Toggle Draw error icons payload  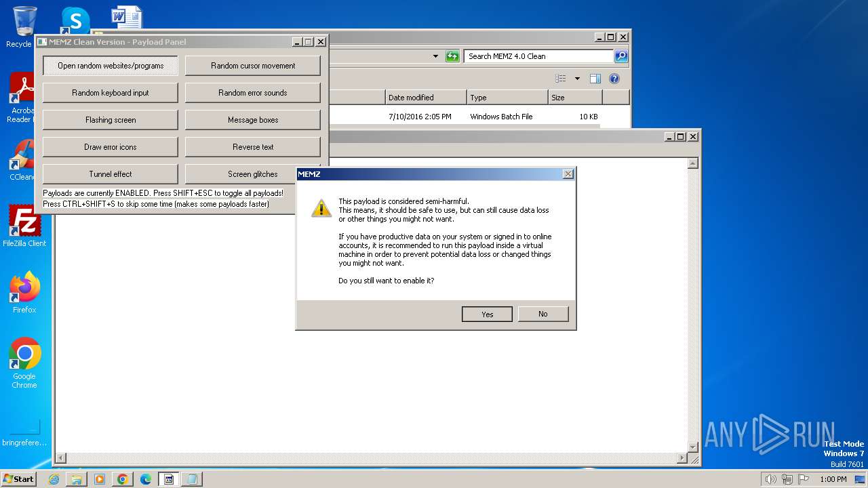pos(111,147)
